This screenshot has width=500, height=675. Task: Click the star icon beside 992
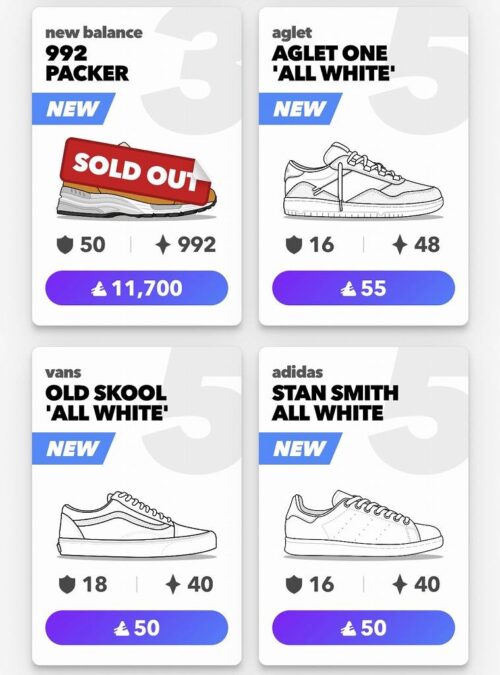tap(163, 245)
